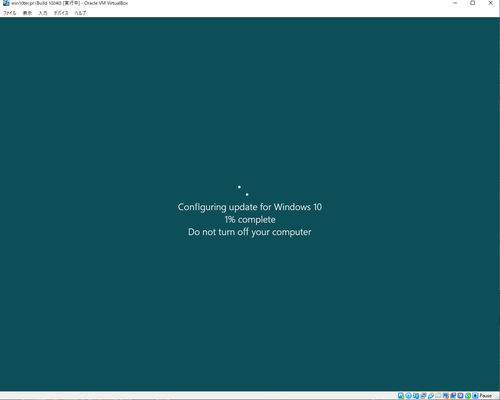
Task: Click the network adapter status indicator
Action: 424,396
